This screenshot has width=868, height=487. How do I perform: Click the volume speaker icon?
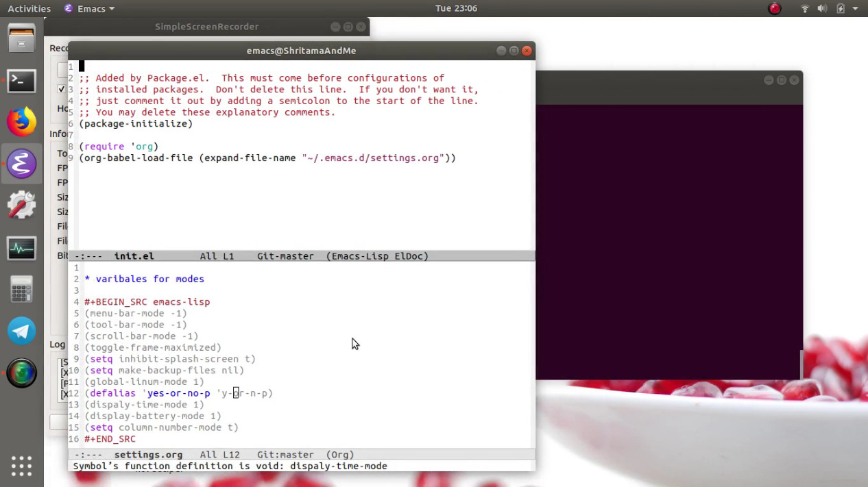(x=822, y=8)
